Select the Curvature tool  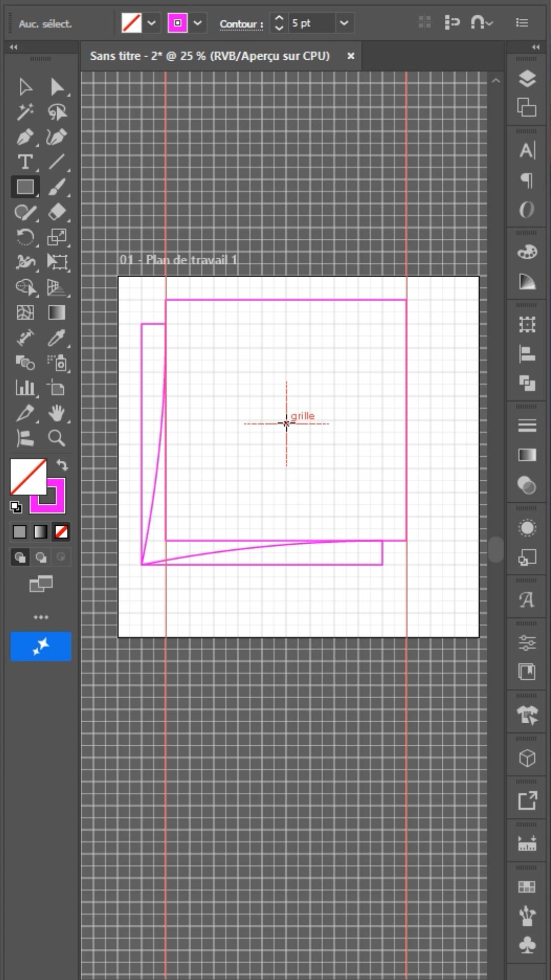point(57,137)
